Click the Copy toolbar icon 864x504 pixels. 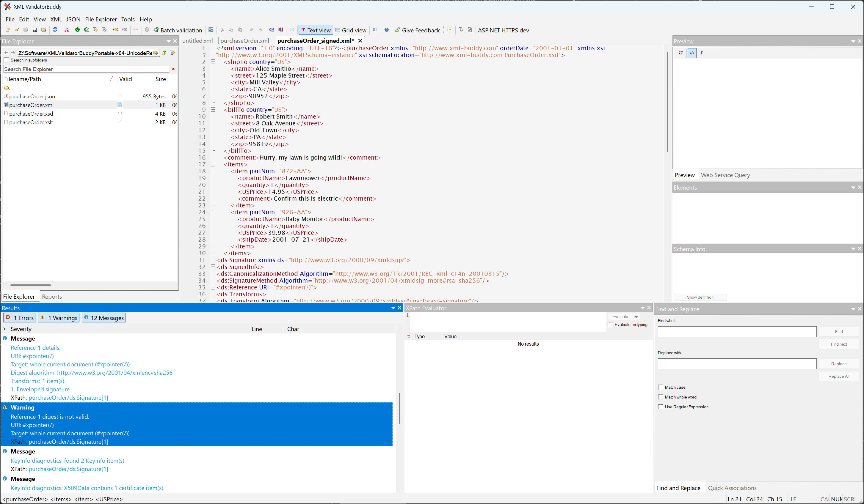[231, 30]
